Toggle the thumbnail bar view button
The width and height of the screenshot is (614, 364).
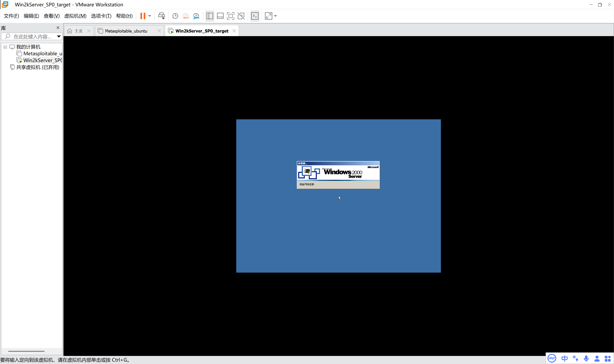pos(220,16)
